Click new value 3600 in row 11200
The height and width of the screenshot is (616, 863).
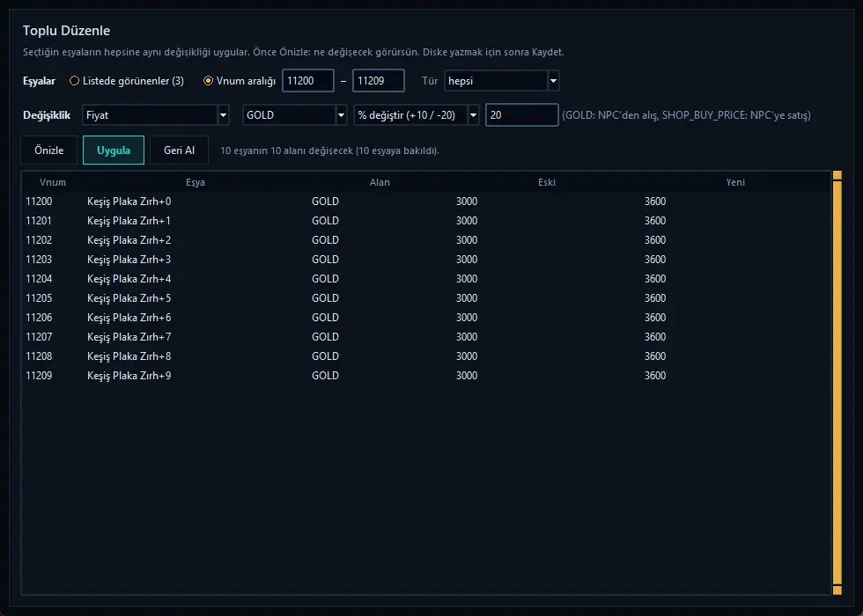(655, 202)
